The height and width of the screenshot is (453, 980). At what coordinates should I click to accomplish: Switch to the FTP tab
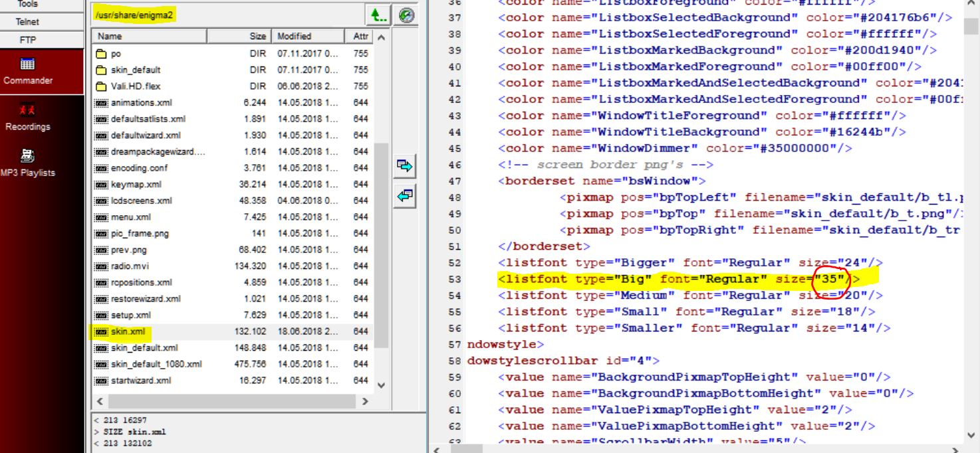pyautogui.click(x=27, y=40)
